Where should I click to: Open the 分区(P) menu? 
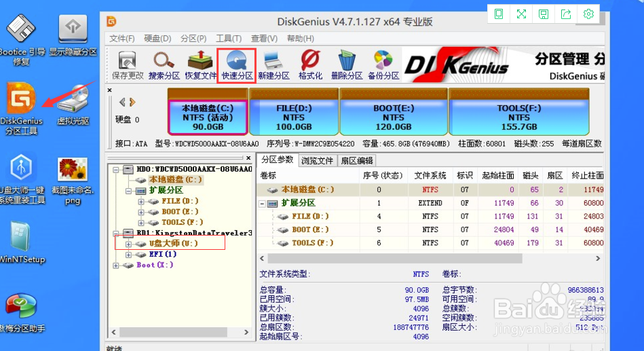[x=193, y=39]
